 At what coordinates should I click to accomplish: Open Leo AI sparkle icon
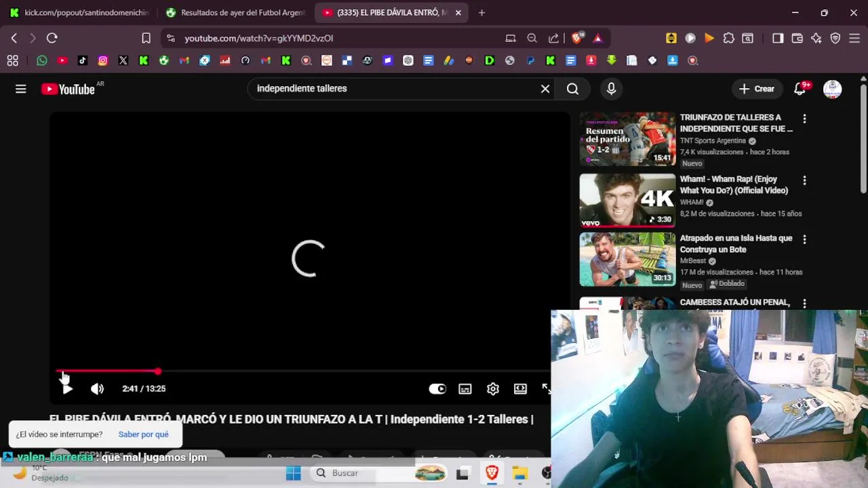816,39
